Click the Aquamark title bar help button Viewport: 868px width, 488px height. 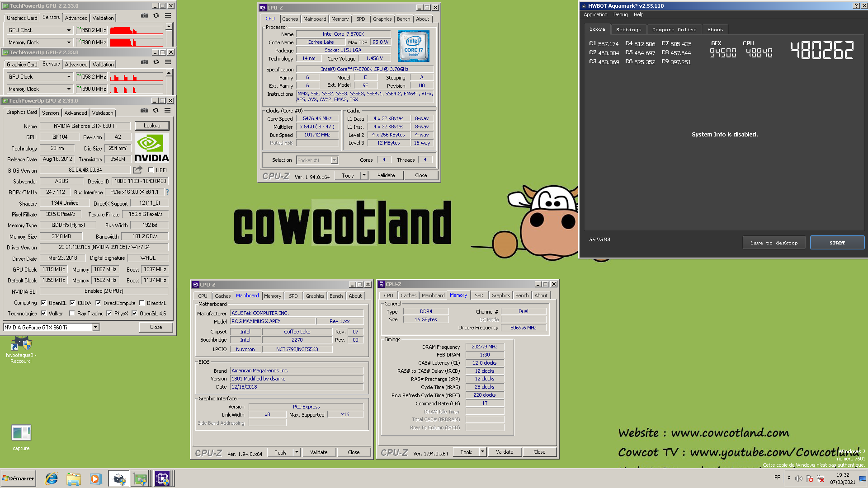(x=856, y=6)
